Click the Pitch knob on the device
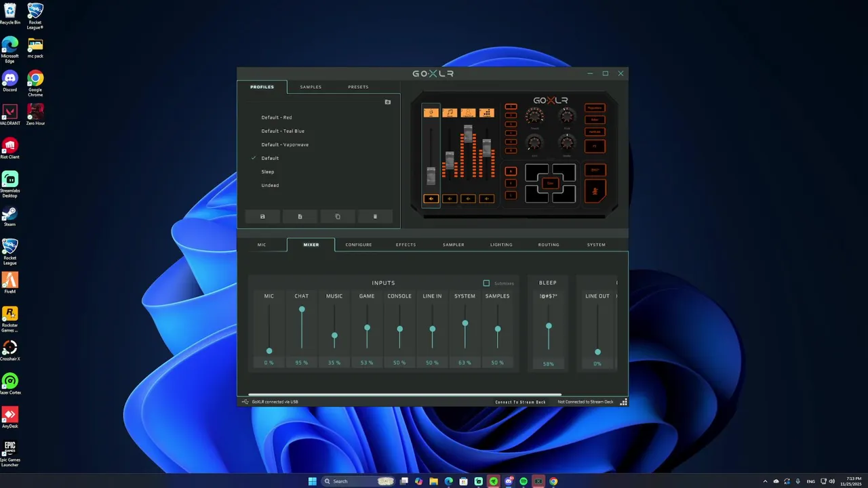Viewport: 868px width, 488px height. [x=567, y=116]
